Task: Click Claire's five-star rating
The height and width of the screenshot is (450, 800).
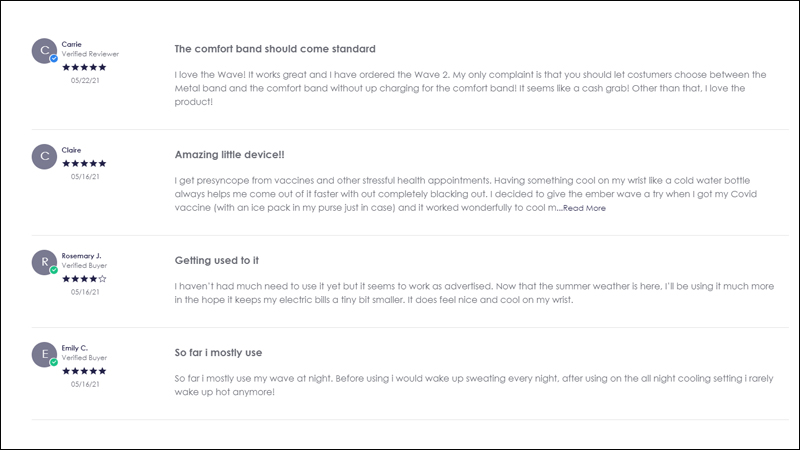Action: click(84, 164)
